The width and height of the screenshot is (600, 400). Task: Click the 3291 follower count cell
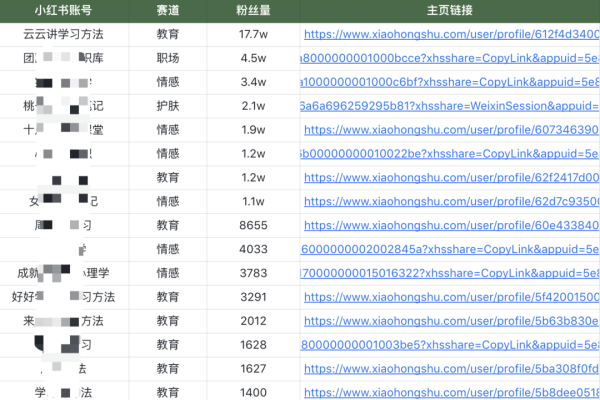(253, 297)
